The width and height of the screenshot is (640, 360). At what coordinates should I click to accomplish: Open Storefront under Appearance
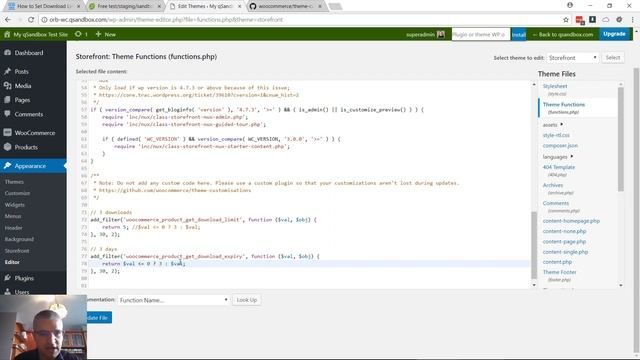click(17, 251)
